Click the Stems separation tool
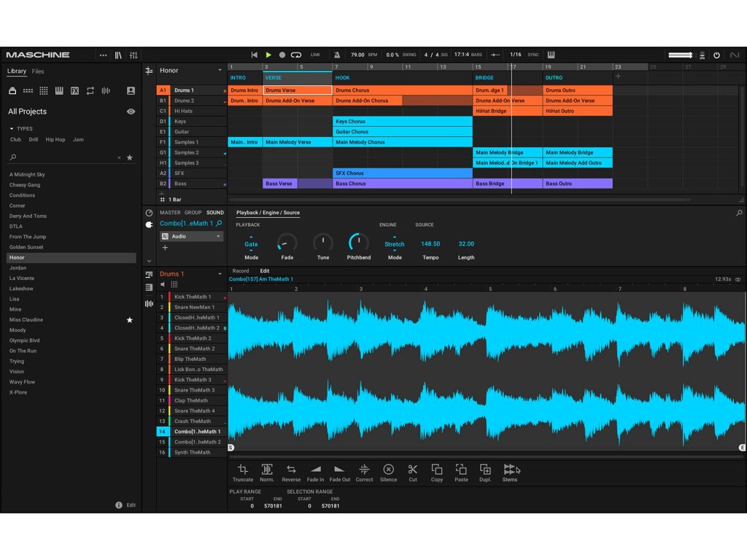The width and height of the screenshot is (747, 560). coord(510,472)
